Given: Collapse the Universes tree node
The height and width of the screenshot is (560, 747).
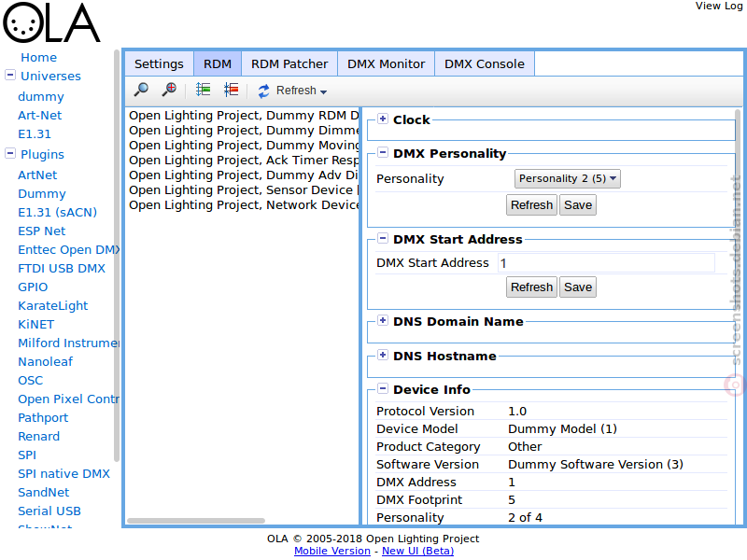Looking at the screenshot, I should coord(10,76).
